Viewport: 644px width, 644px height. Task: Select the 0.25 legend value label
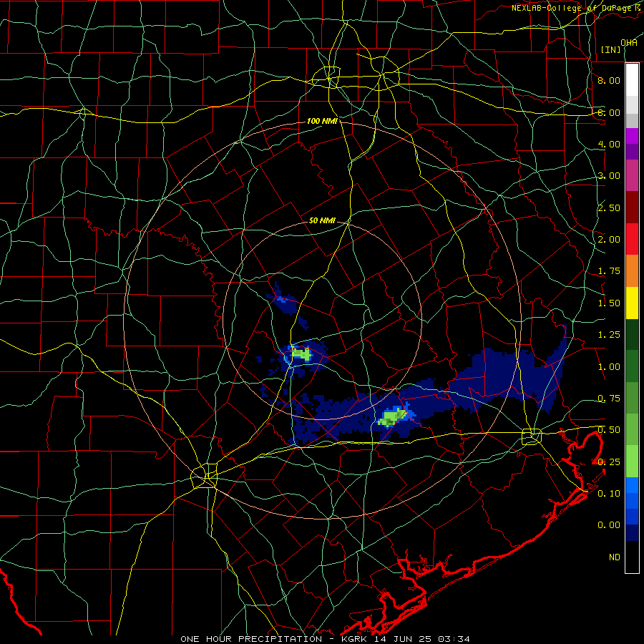(609, 462)
